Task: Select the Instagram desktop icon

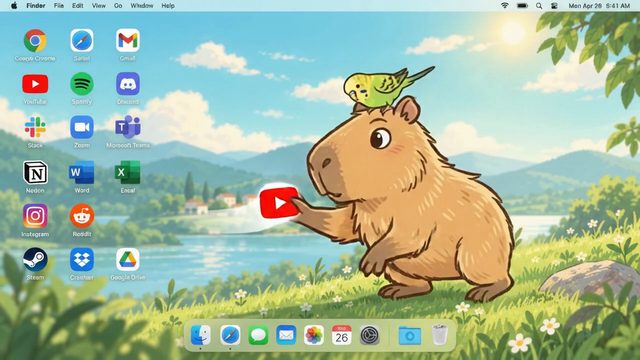Action: click(35, 216)
